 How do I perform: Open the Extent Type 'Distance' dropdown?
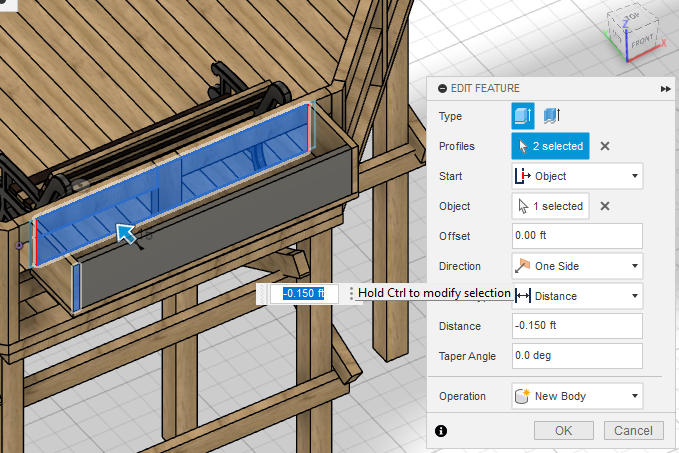(x=577, y=296)
